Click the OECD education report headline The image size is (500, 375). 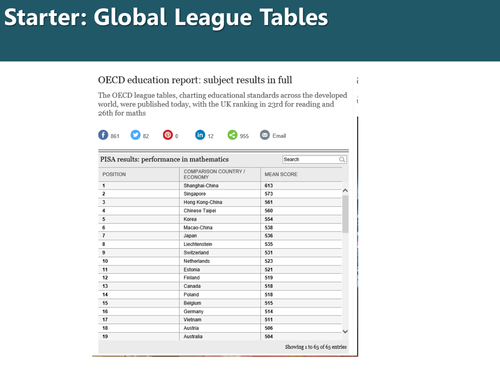(195, 80)
